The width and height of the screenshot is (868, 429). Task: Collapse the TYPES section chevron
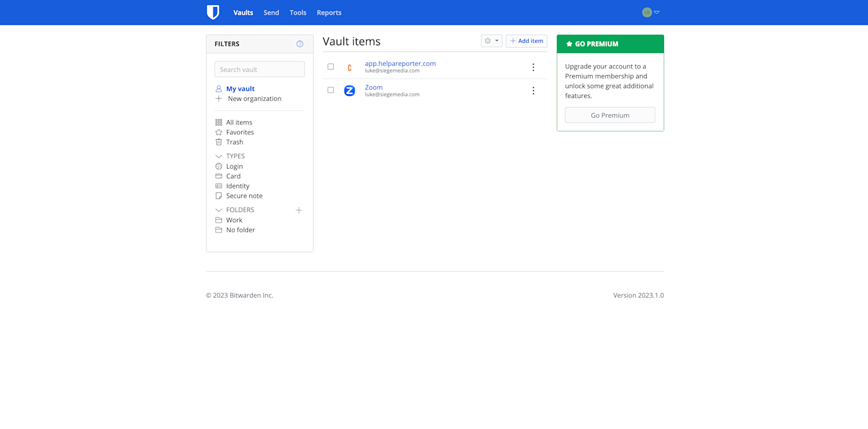[218, 156]
